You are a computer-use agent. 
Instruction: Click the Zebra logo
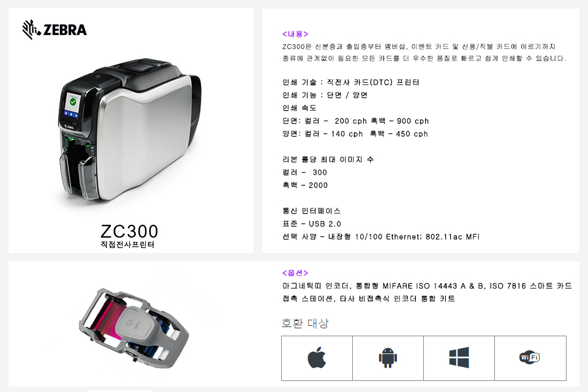pyautogui.click(x=55, y=29)
